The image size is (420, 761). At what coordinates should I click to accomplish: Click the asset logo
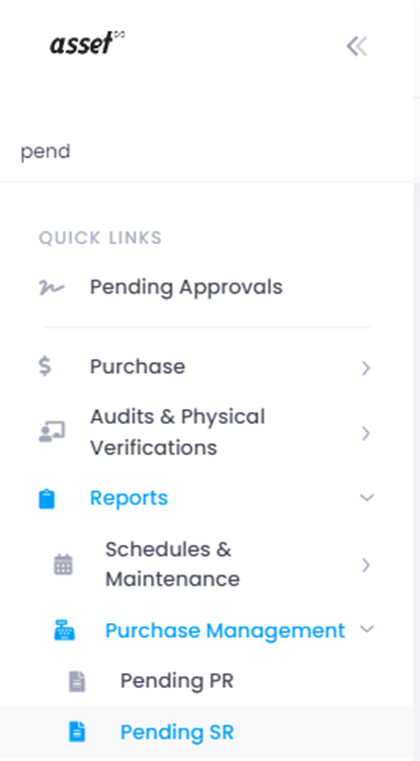pos(87,43)
